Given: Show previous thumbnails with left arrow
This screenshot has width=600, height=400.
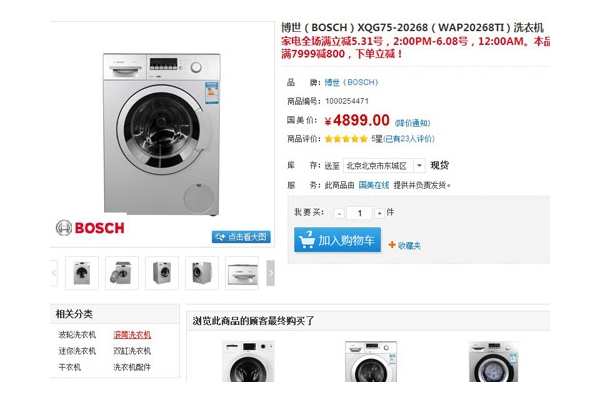Looking at the screenshot, I should pos(54,273).
